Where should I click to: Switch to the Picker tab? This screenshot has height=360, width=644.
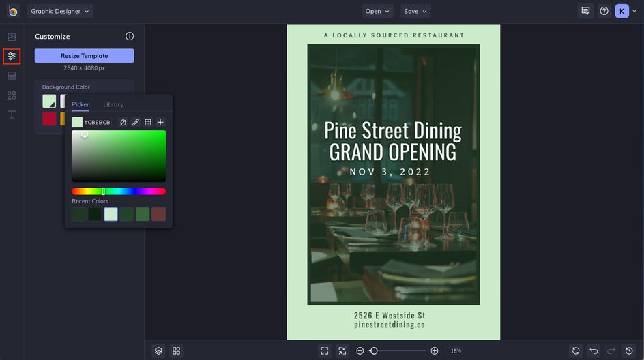[x=80, y=104]
